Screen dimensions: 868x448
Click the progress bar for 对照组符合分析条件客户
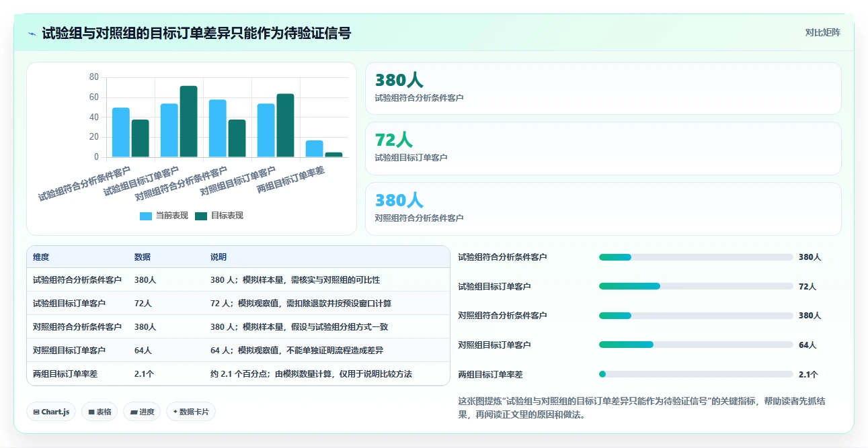696,316
